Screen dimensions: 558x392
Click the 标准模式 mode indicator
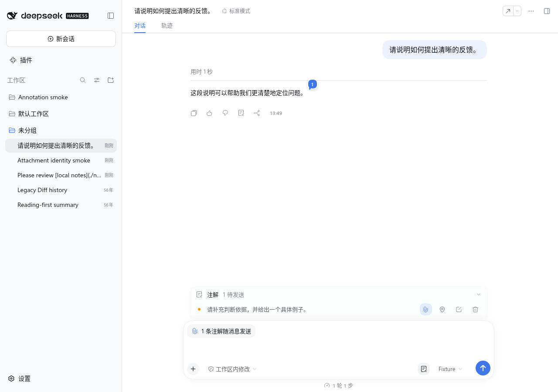pos(236,11)
